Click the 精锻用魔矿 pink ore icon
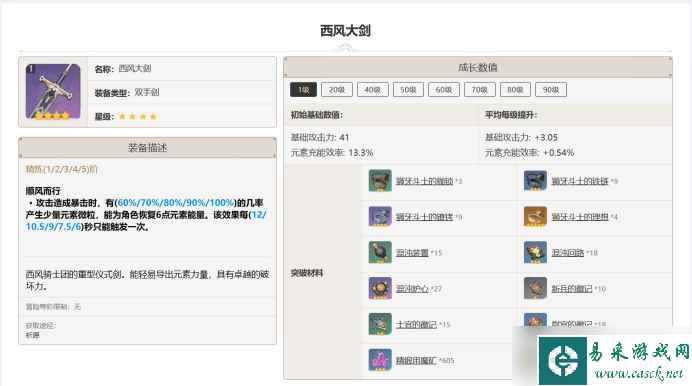The height and width of the screenshot is (386, 692). pyautogui.click(x=380, y=360)
